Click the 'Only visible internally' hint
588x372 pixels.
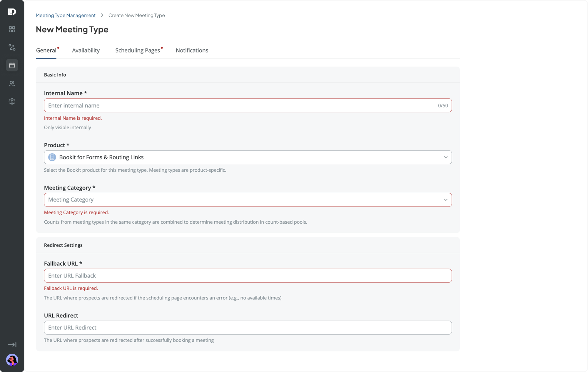coord(68,128)
